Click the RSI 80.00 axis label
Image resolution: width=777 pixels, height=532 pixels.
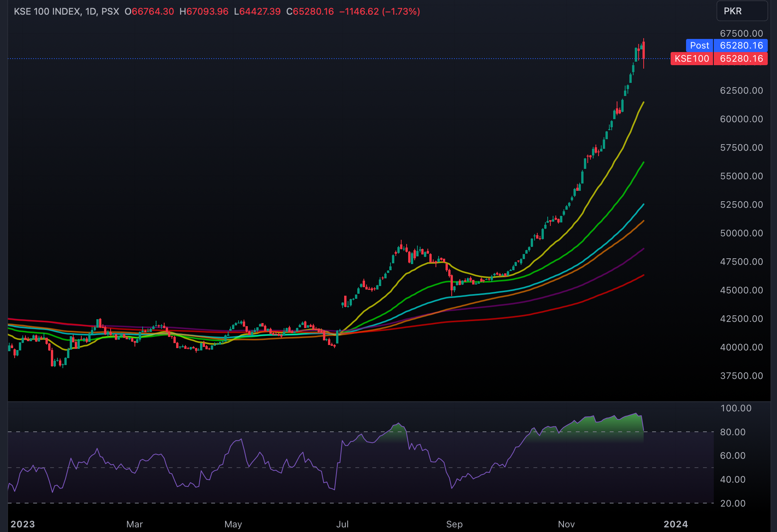[x=732, y=432]
